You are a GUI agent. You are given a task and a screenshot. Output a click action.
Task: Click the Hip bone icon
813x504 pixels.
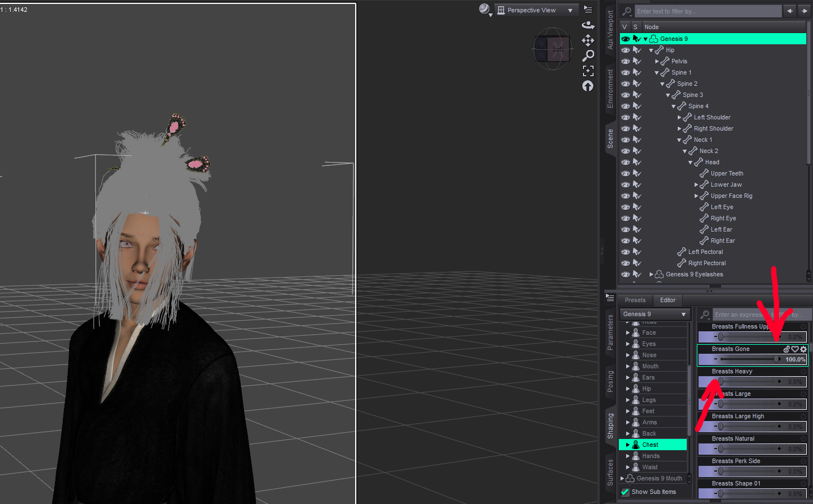pyautogui.click(x=659, y=50)
